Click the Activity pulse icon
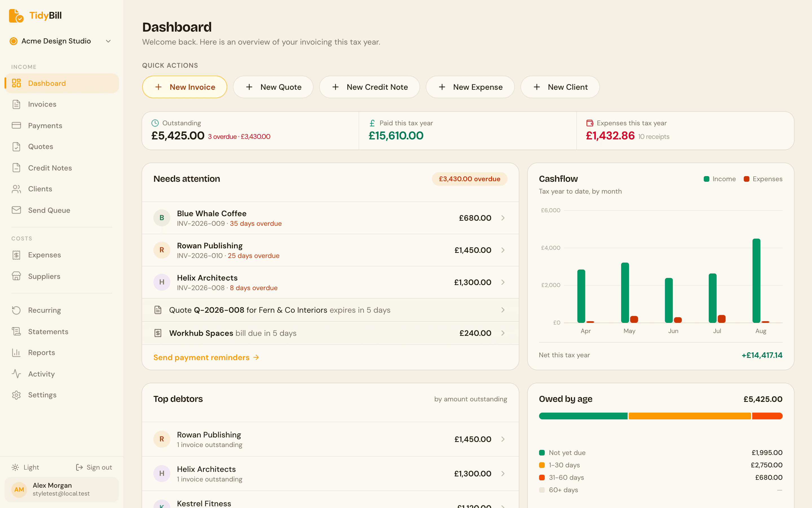812x508 pixels. click(16, 374)
